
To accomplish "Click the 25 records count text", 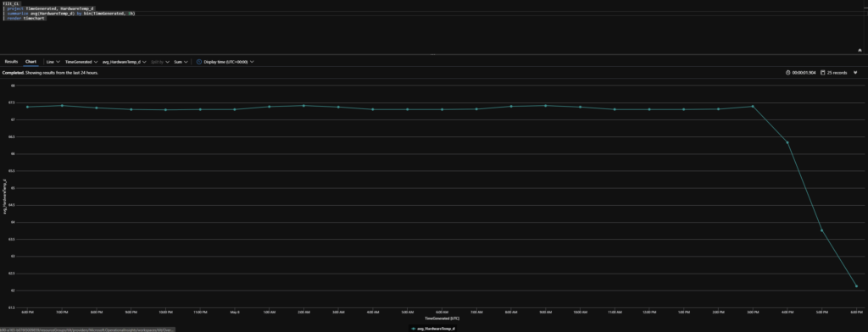I will 837,73.
